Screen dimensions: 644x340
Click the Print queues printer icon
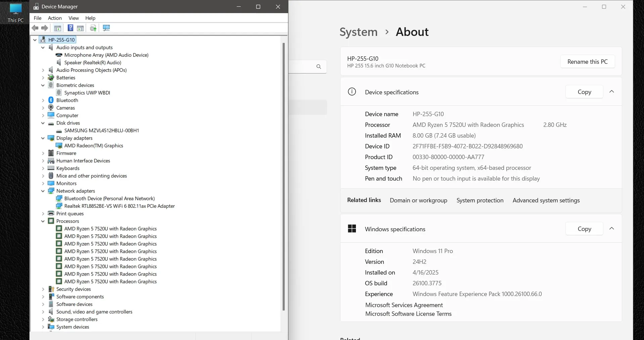[51, 213]
